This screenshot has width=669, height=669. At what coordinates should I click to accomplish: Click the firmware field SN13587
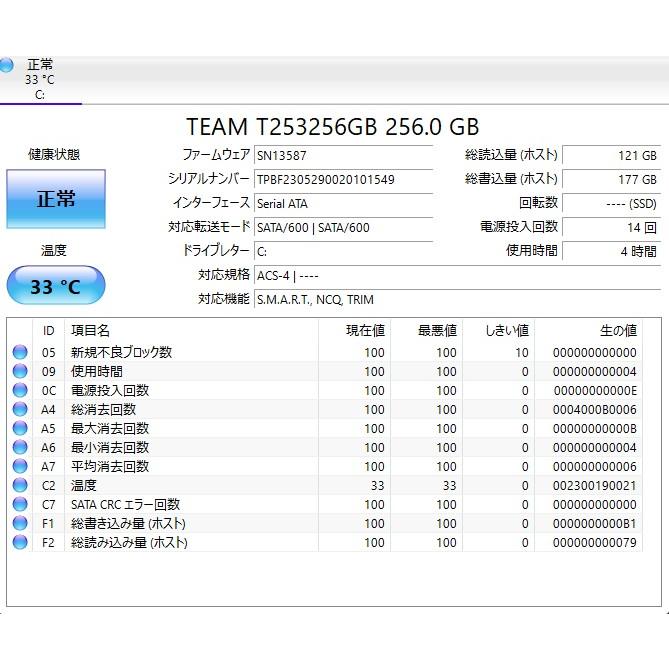(x=343, y=155)
